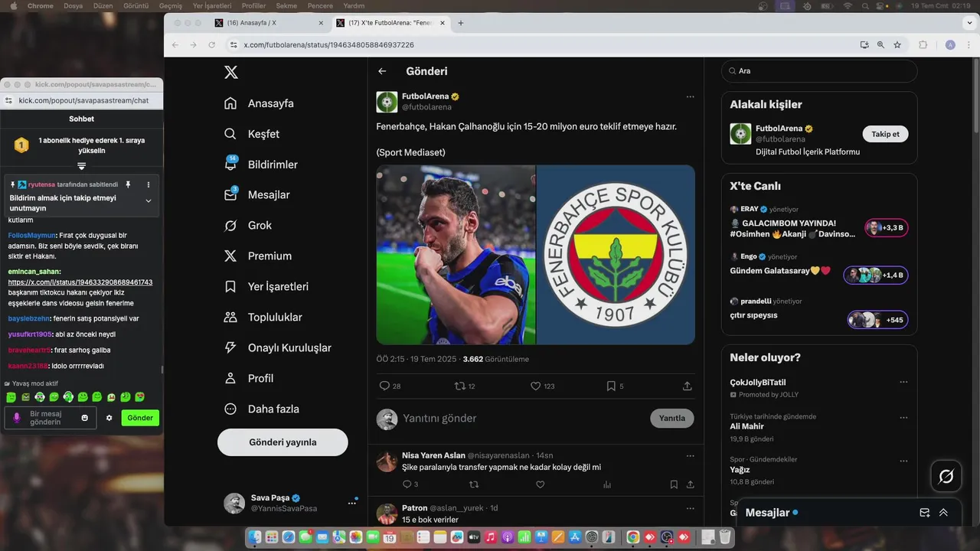Open Profiller menu in menu bar
This screenshot has height=551, width=980.
click(x=253, y=5)
